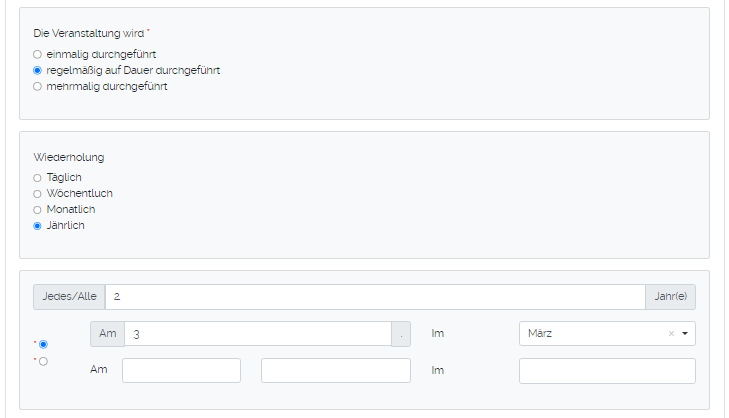Click the 'Jahr(e)' suffix label
Viewport: 729px width, 418px height.
pos(670,297)
